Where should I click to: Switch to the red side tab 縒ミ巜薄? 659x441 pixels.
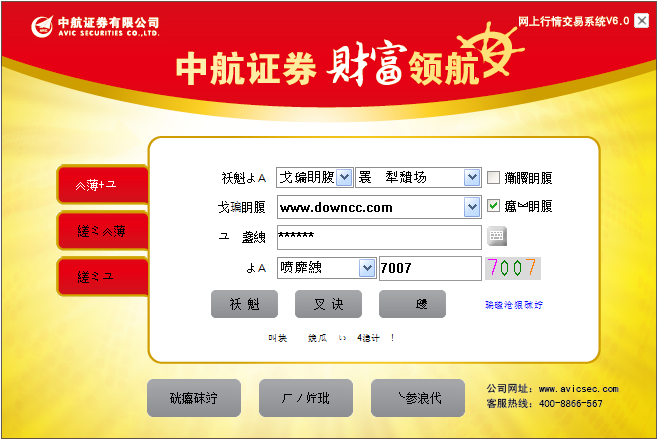(103, 231)
